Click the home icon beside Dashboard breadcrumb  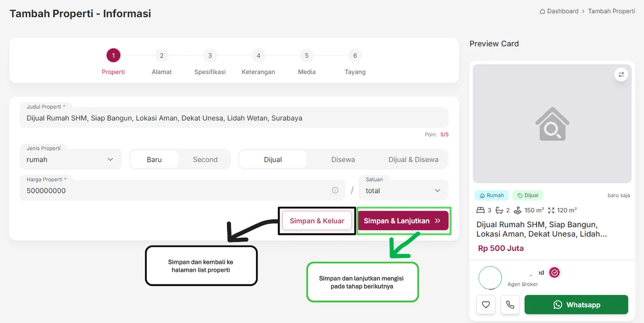(543, 11)
